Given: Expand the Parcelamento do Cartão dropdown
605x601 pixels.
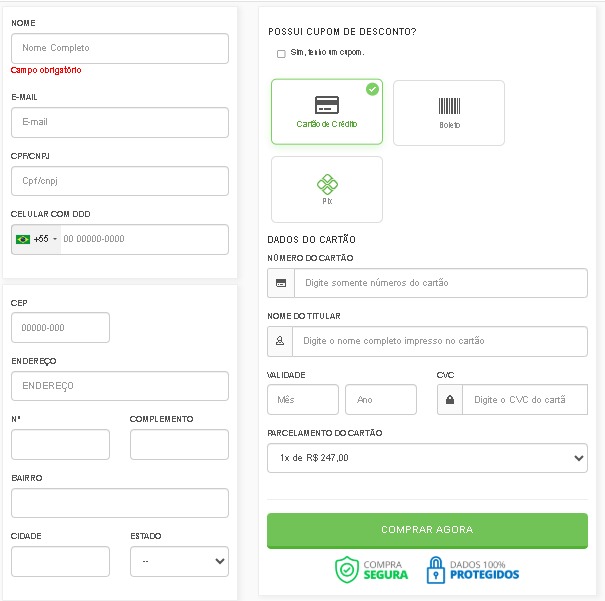Looking at the screenshot, I should 427,458.
